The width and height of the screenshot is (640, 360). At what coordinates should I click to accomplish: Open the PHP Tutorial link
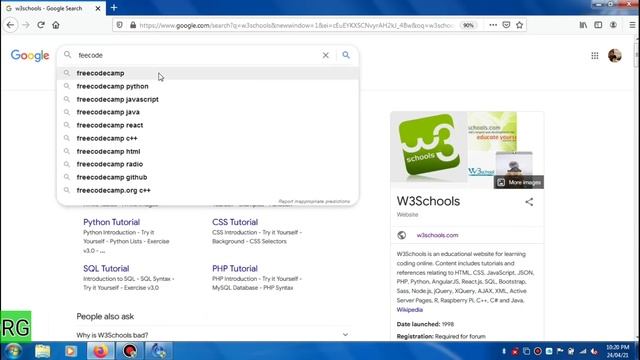coord(235,269)
